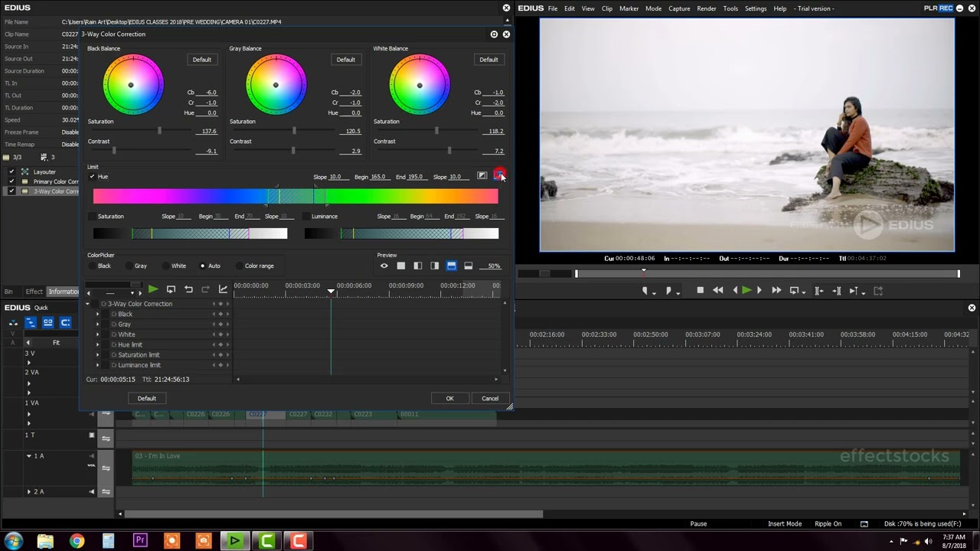Reset White Balance with its Default button
The image size is (980, 551).
tap(488, 60)
